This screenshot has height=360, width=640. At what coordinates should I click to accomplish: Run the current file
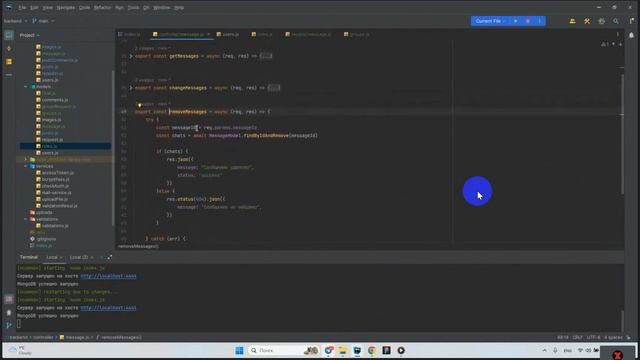coord(516,21)
